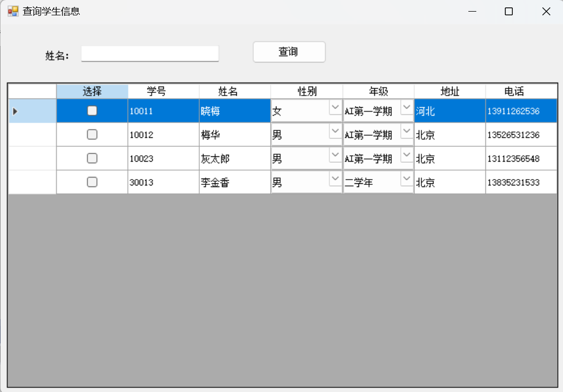
Task: Expand the 性别 dropdown for 灰太郎
Action: pos(335,155)
